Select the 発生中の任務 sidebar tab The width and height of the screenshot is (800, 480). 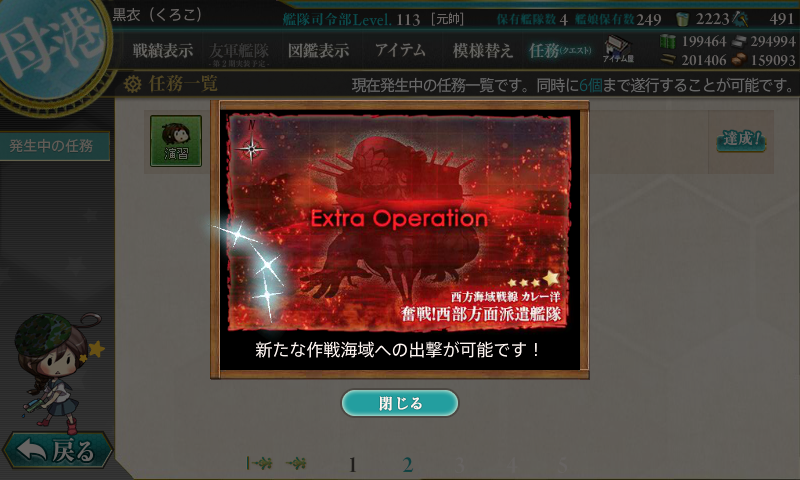point(55,146)
